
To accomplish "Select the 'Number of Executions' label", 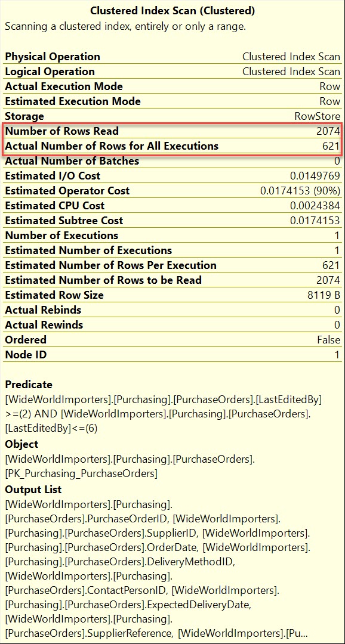I will click(61, 236).
